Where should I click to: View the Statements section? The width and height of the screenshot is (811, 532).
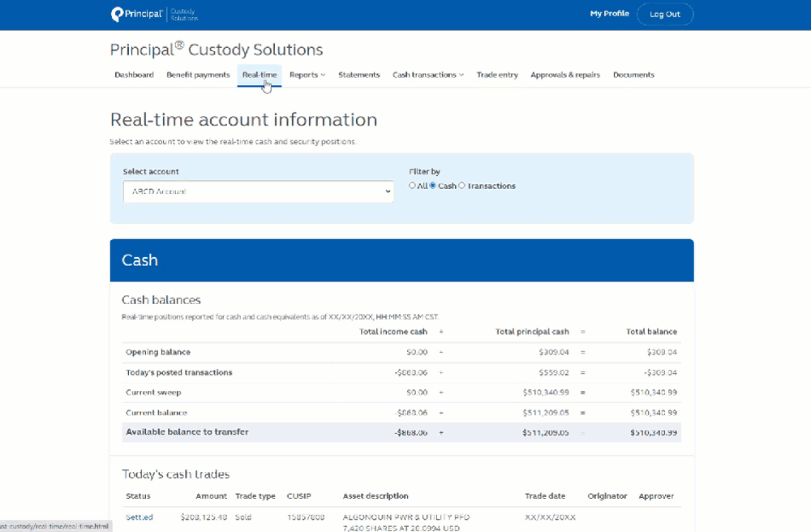pos(359,75)
